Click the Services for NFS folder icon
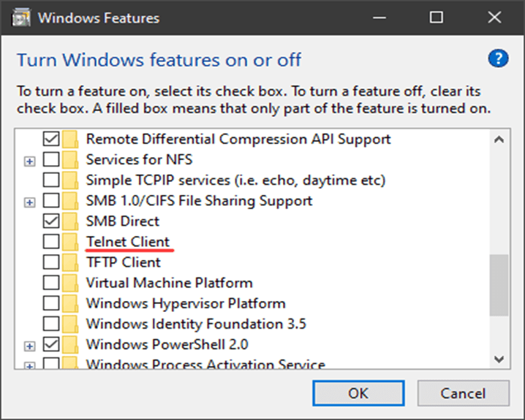525x420 pixels. point(70,159)
